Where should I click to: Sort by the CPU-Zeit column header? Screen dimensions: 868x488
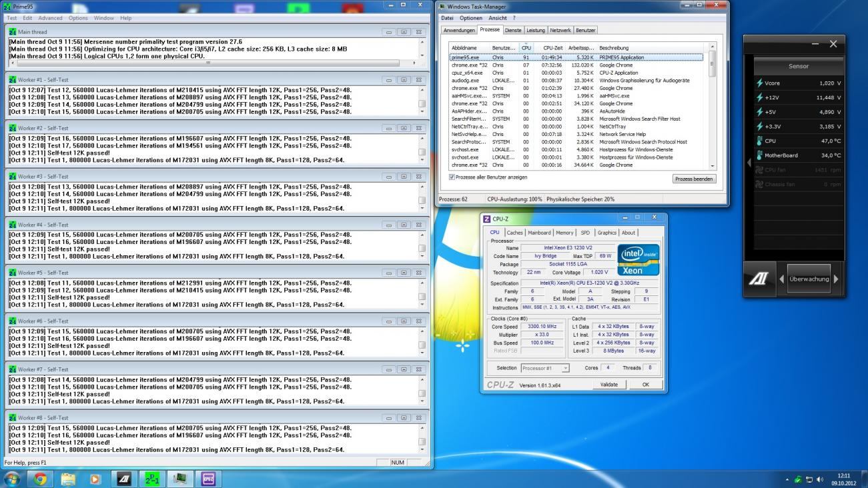[x=549, y=48]
